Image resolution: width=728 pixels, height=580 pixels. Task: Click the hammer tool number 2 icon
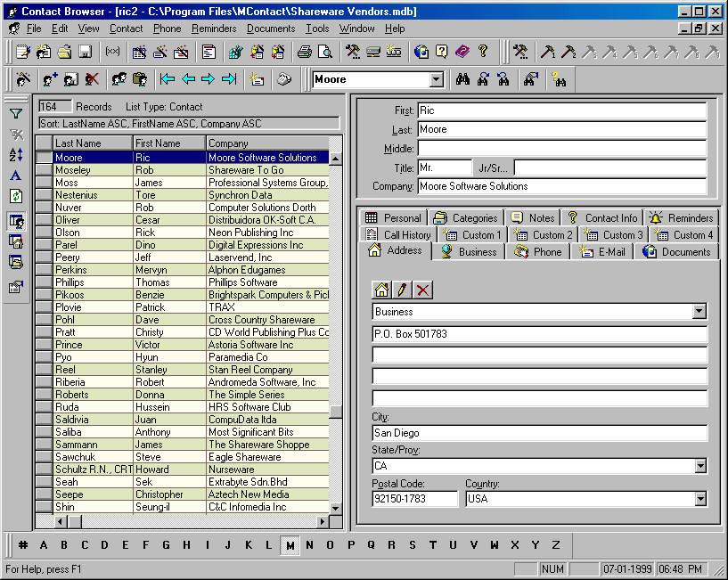click(568, 52)
